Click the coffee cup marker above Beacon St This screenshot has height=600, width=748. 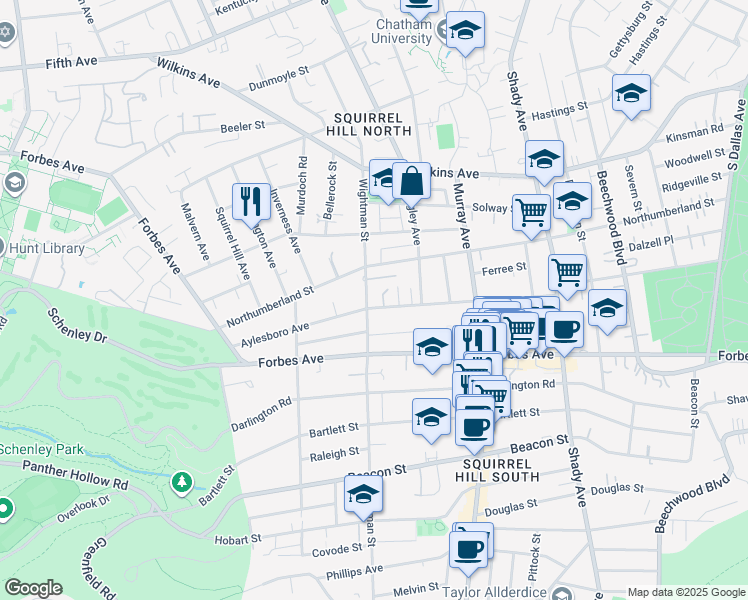pos(474,427)
